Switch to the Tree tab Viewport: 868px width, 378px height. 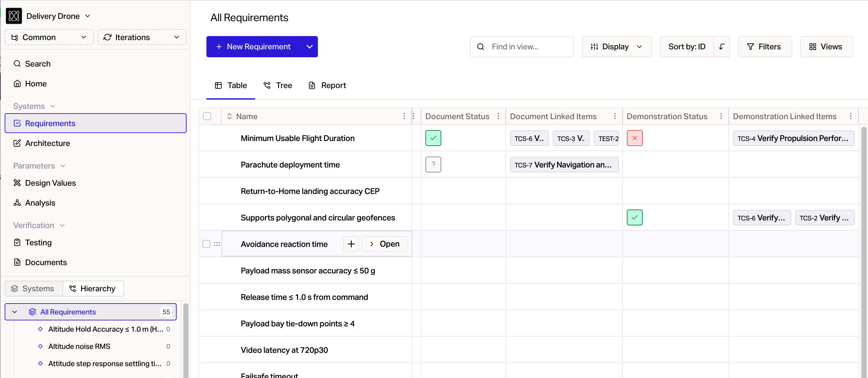(278, 85)
